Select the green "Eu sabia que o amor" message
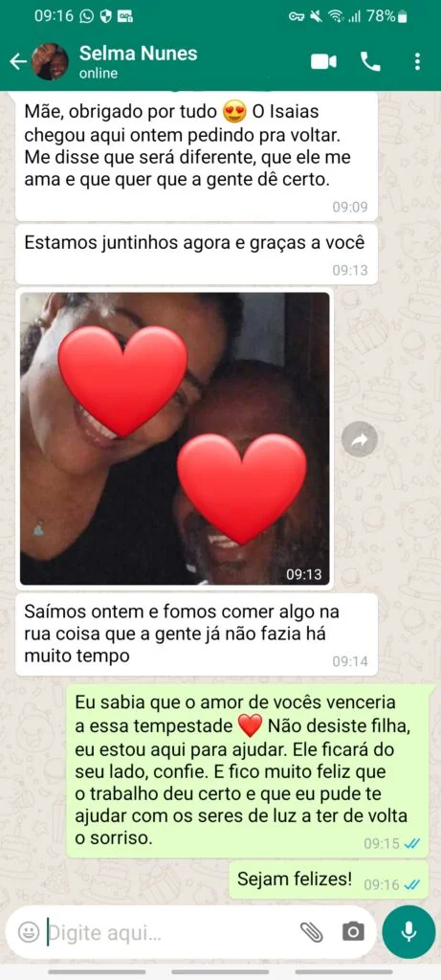This screenshot has height=980, width=441. (250, 770)
